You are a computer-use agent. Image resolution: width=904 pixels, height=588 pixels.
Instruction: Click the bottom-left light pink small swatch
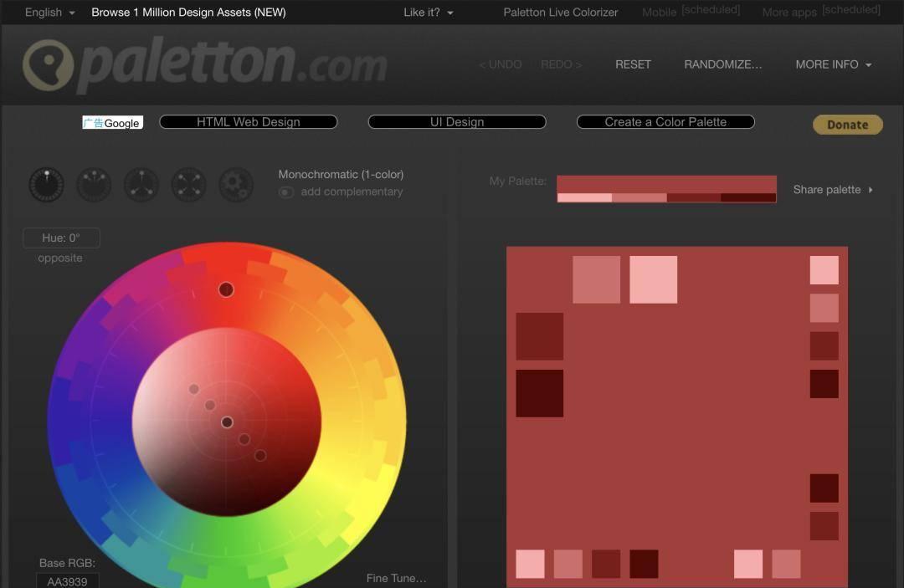coord(530,564)
